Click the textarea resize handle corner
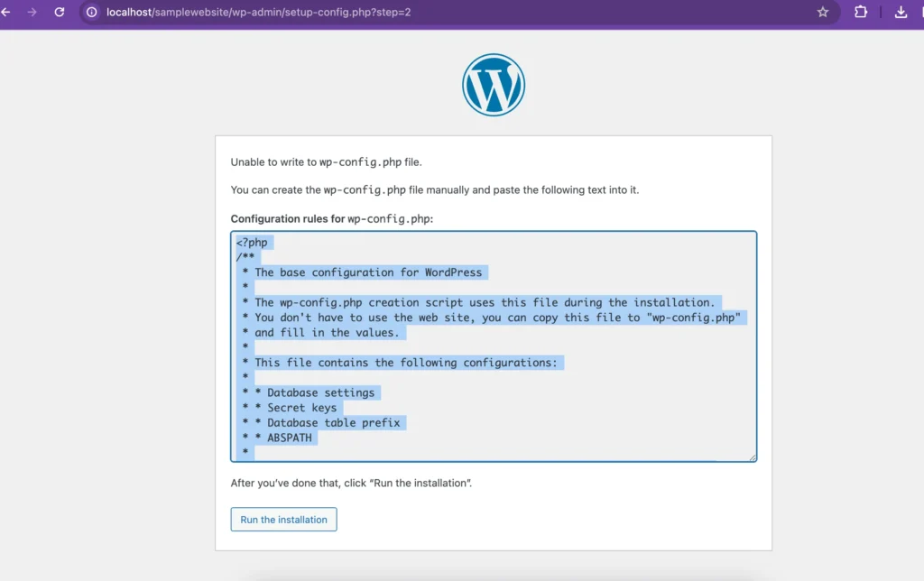This screenshot has height=581, width=924. [753, 457]
